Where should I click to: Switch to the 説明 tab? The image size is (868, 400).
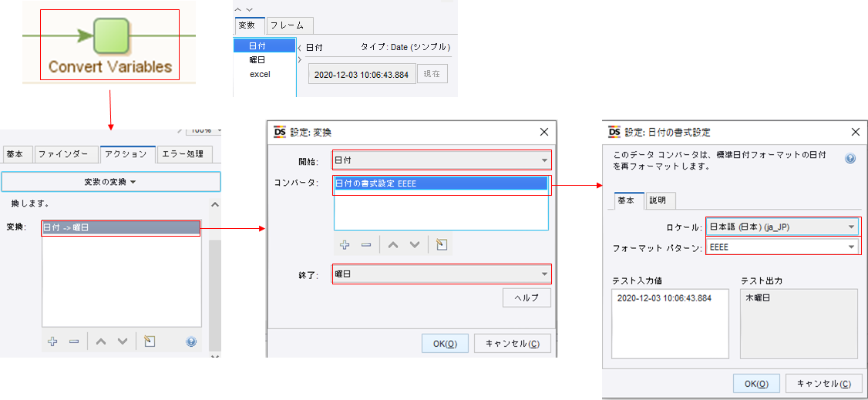pyautogui.click(x=658, y=200)
